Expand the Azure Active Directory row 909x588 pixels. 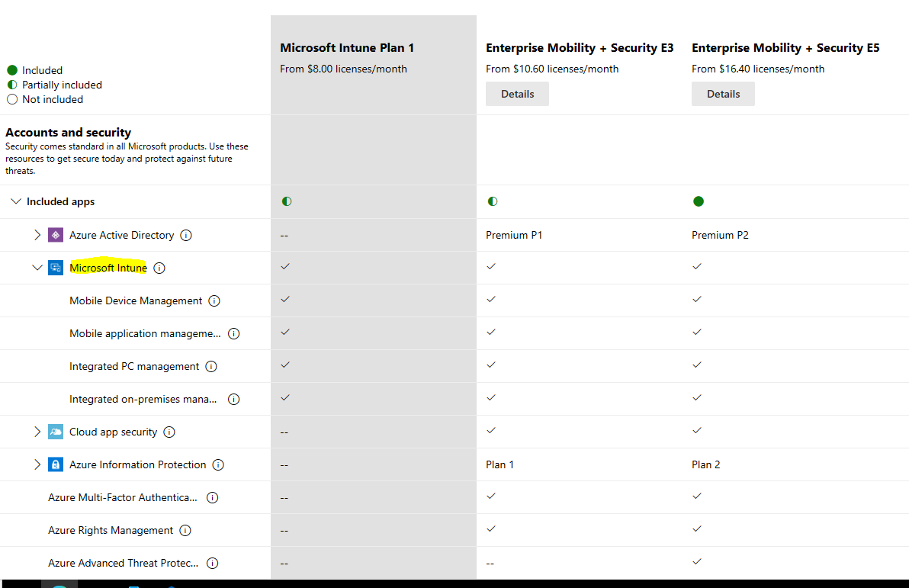pyautogui.click(x=37, y=235)
